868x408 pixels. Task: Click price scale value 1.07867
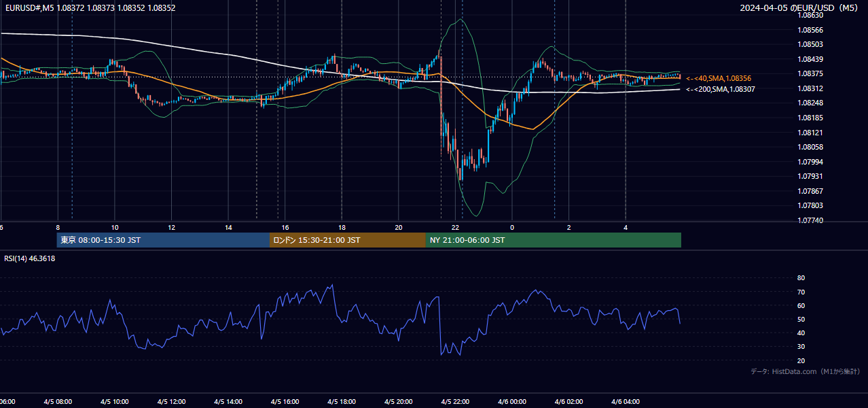coord(809,191)
